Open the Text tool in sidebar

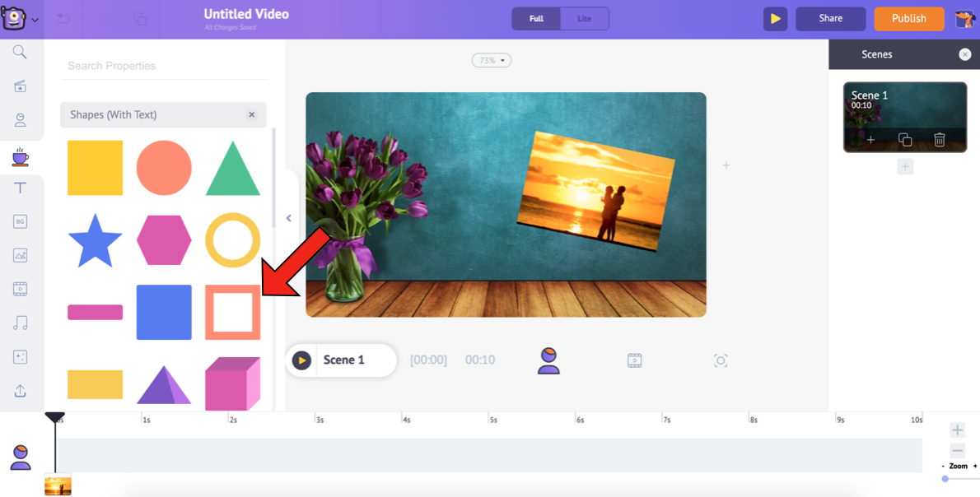click(x=20, y=188)
